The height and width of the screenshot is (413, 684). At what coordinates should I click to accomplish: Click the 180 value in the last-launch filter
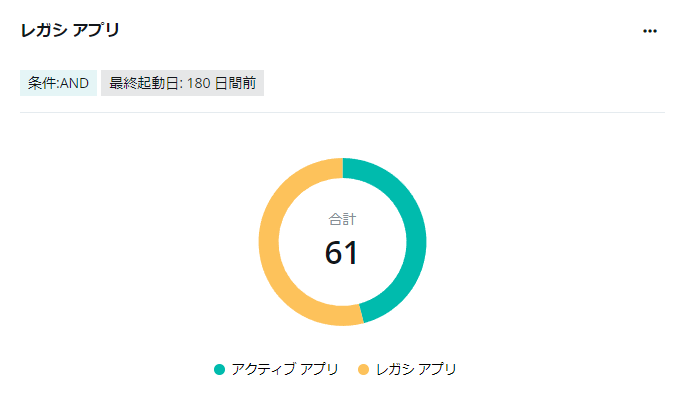click(x=198, y=83)
